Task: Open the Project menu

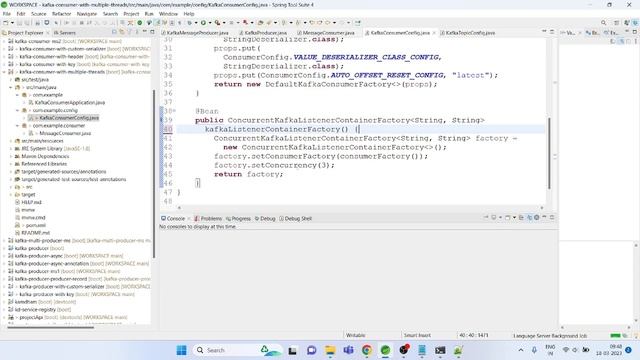Action: 131,14
